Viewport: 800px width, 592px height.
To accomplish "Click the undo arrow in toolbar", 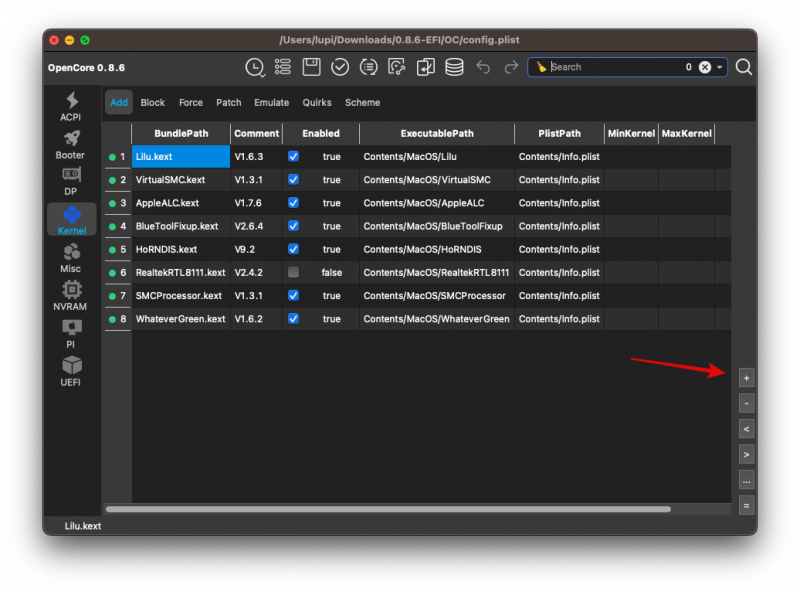I will point(484,67).
